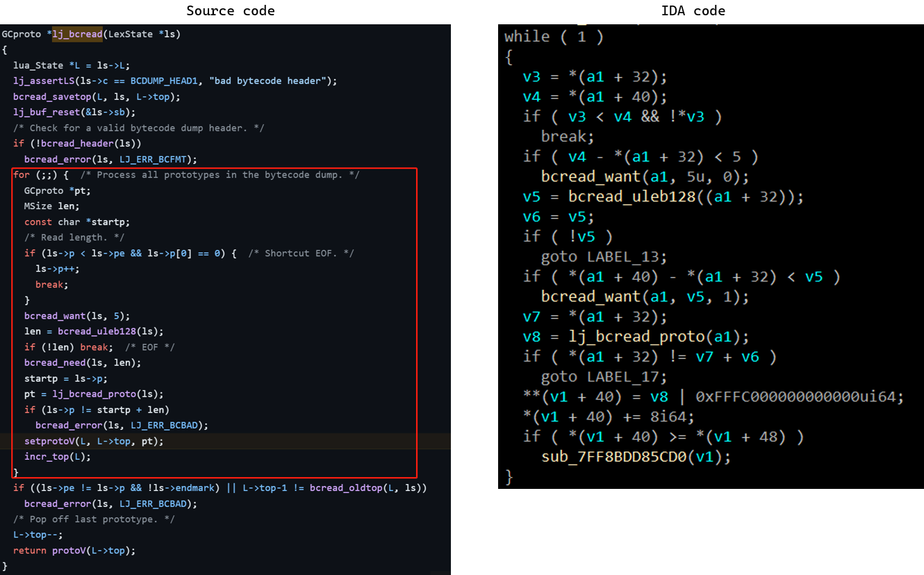Screen dimensions: 924x575
Task: Click the 'bcread_want(ls, 5);' source line
Action: click(77, 315)
